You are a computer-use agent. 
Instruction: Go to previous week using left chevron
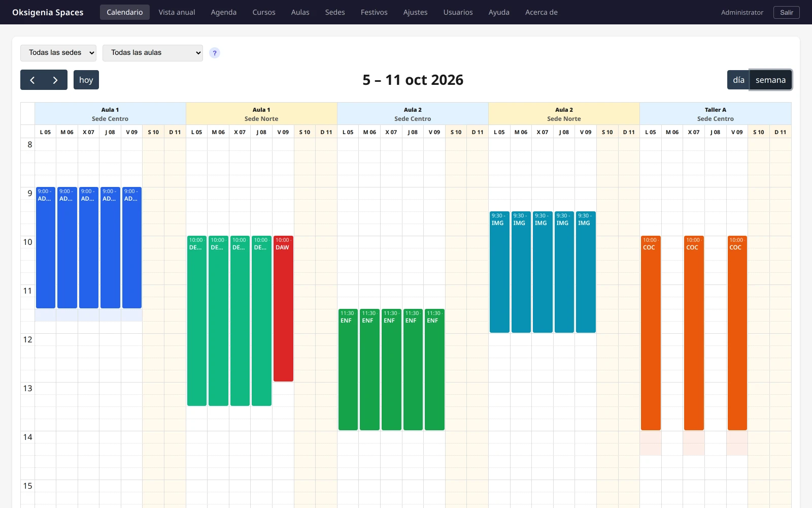click(32, 80)
